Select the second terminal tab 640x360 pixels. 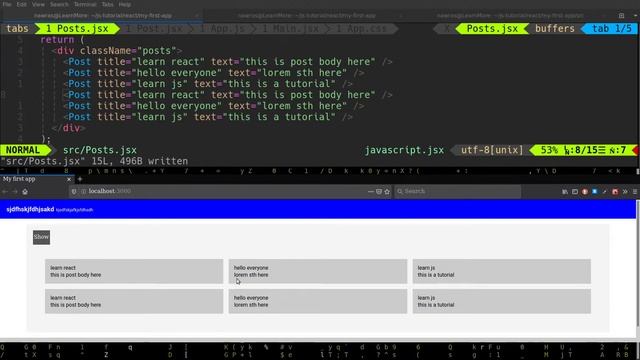pos(306,16)
